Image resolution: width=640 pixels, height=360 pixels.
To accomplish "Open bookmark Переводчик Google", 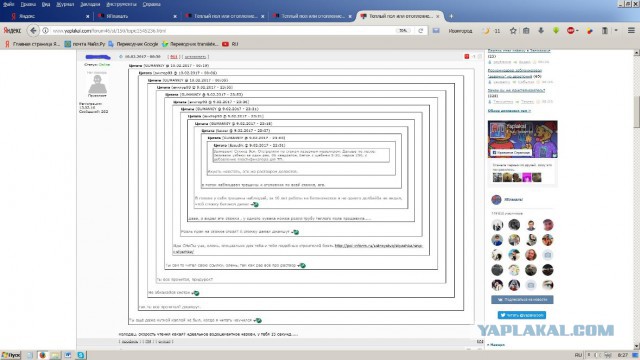I will (133, 44).
